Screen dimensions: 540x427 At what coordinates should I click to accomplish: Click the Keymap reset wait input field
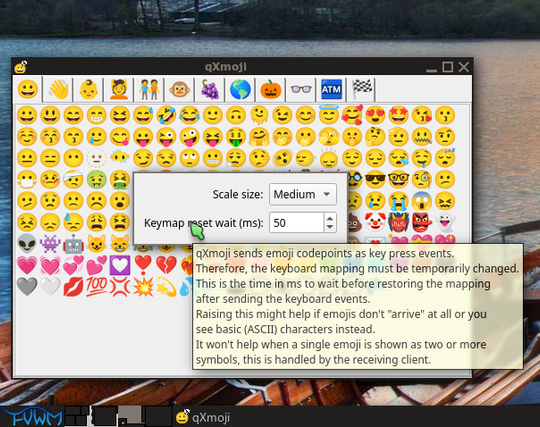coord(297,223)
